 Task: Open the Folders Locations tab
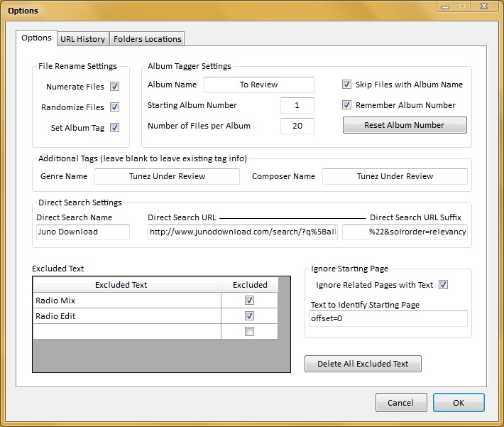point(147,39)
